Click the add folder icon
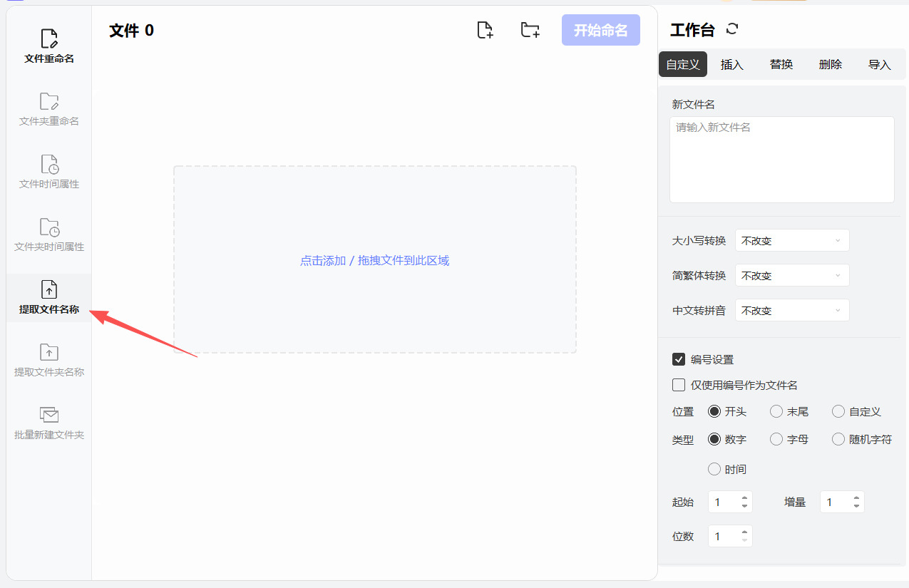This screenshot has height=588, width=909. tap(530, 30)
